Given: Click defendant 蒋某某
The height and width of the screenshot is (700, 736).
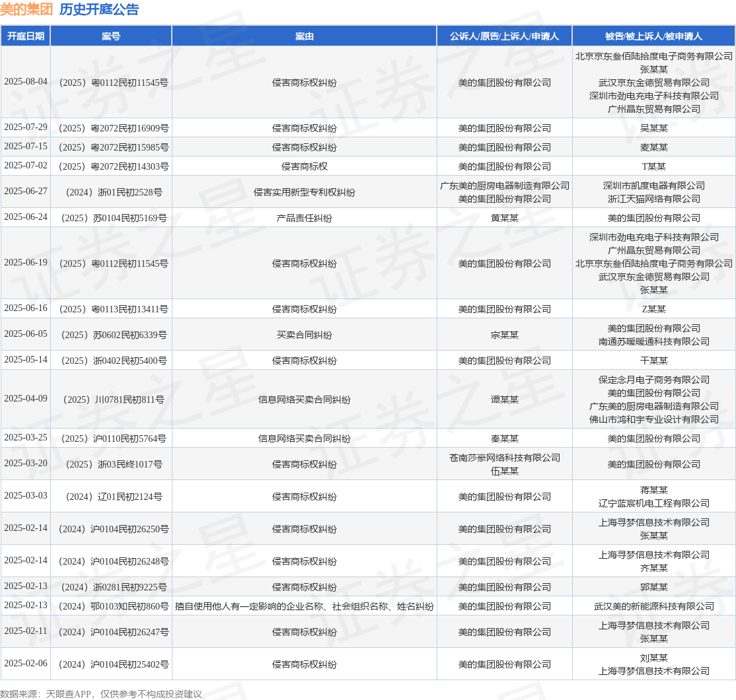Looking at the screenshot, I should click(x=654, y=490).
